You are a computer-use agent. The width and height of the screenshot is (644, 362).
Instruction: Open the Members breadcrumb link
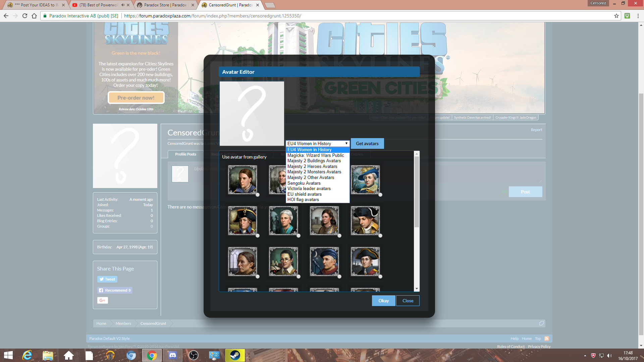coord(123,323)
